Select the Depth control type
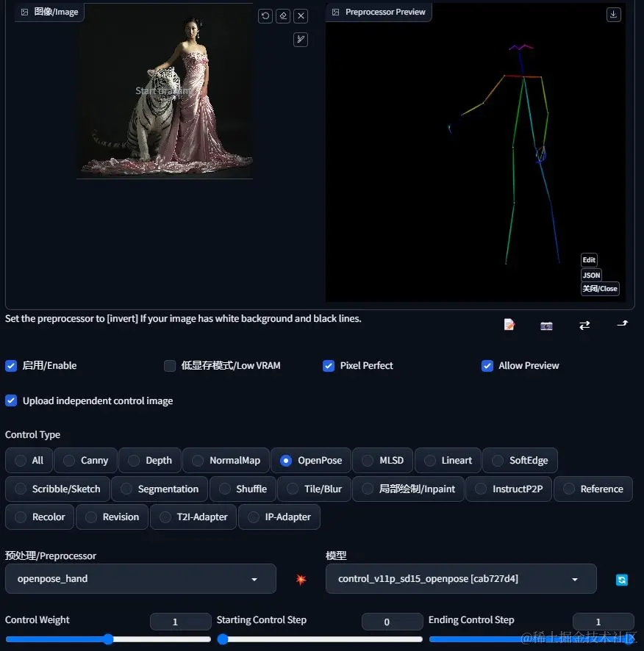 [149, 461]
